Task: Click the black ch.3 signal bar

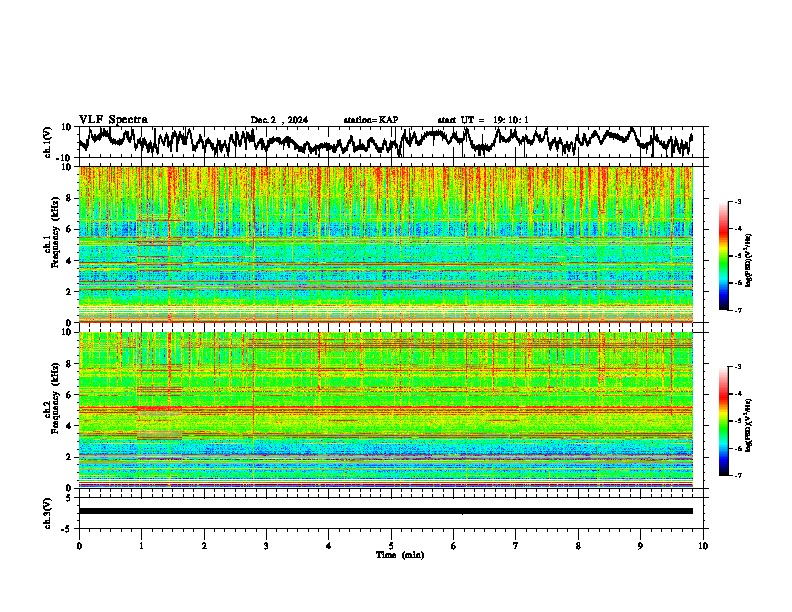Action: point(386,511)
